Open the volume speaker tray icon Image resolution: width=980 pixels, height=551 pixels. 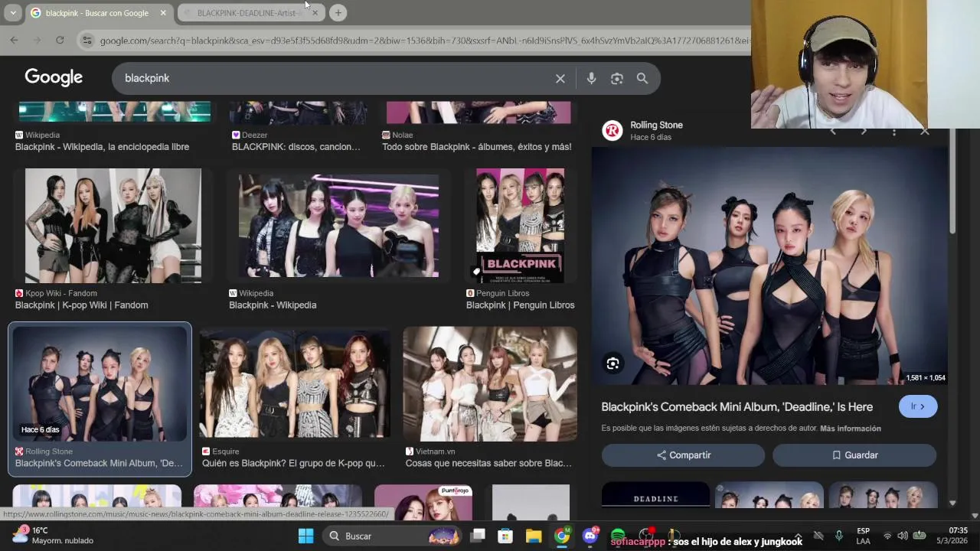(x=903, y=536)
